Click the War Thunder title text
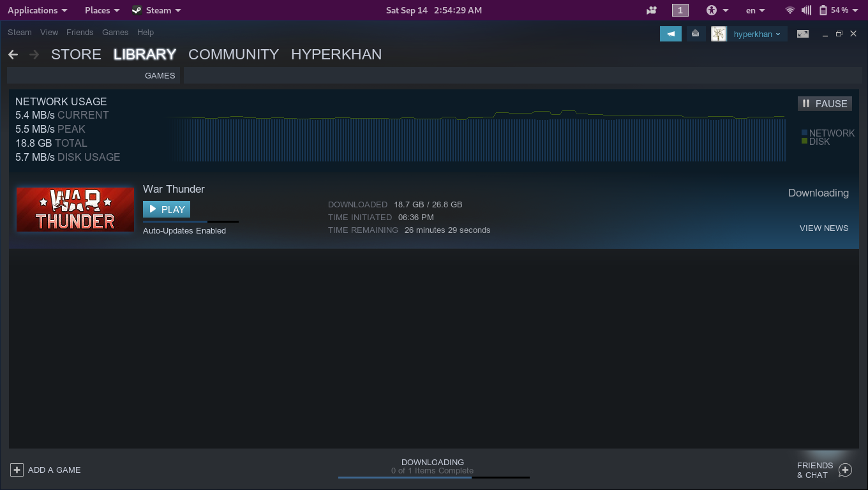 pos(174,189)
